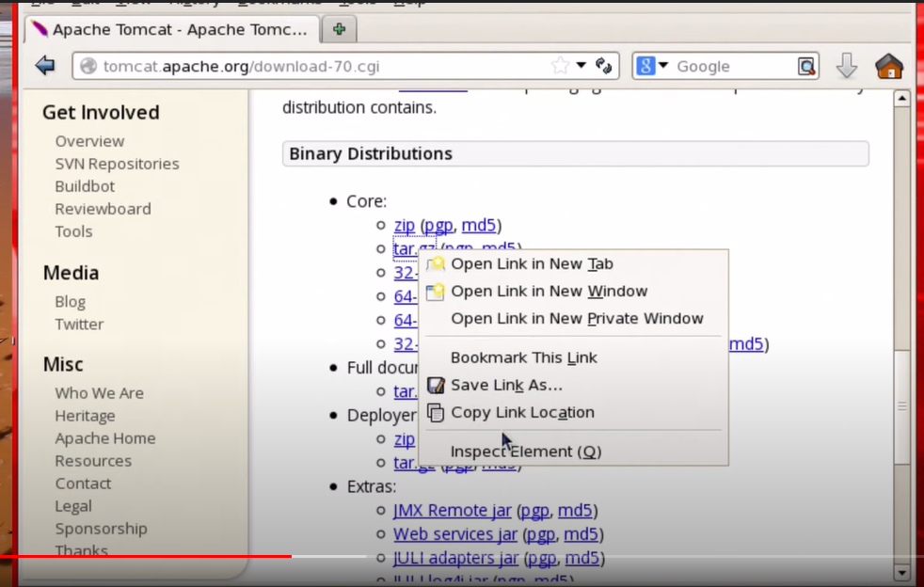Click the Save Link As icon
The height and width of the screenshot is (587, 924).
pos(436,386)
